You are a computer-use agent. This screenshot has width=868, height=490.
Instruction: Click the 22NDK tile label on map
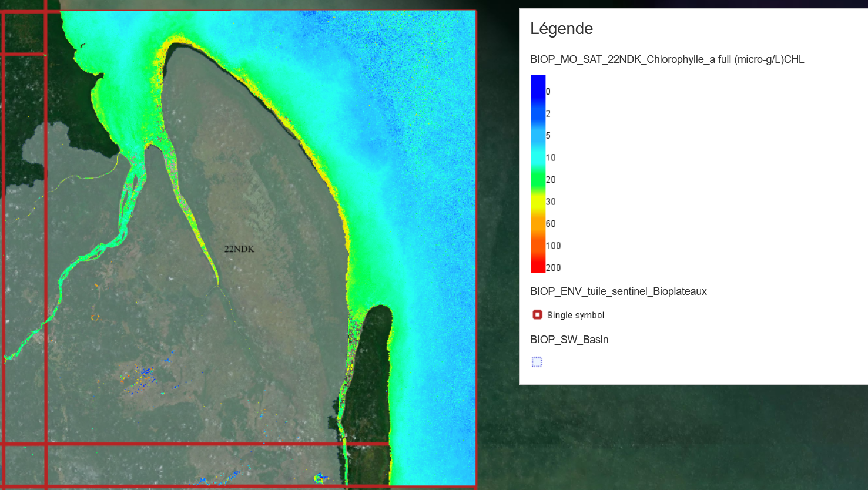[239, 249]
